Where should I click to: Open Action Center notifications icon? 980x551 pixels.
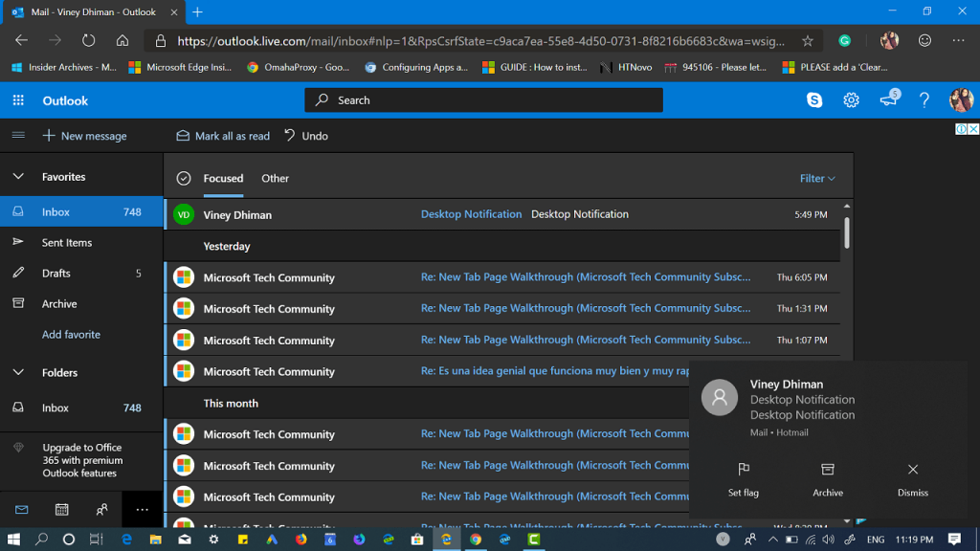pos(954,540)
